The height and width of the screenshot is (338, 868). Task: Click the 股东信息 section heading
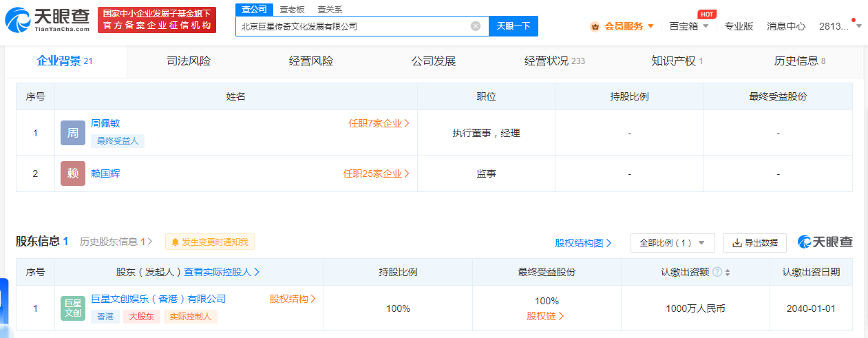(42, 241)
